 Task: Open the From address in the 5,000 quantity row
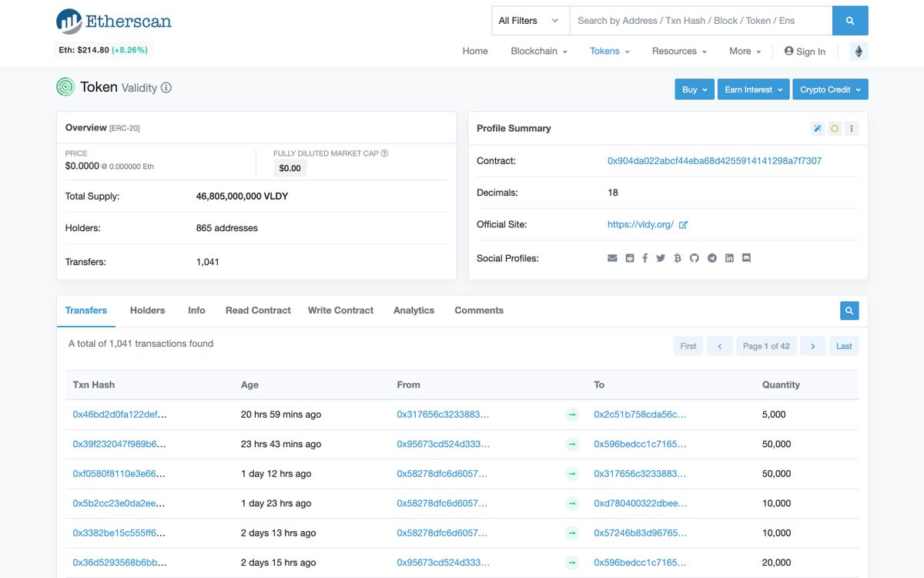point(443,415)
